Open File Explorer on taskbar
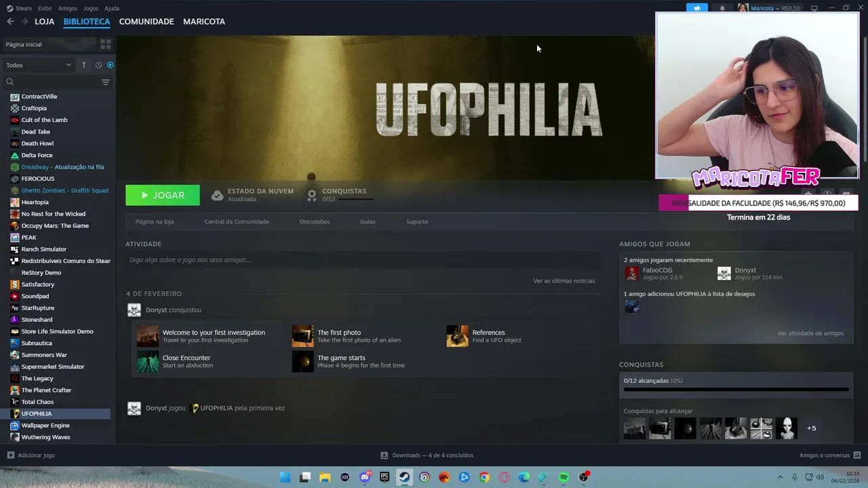 325,477
